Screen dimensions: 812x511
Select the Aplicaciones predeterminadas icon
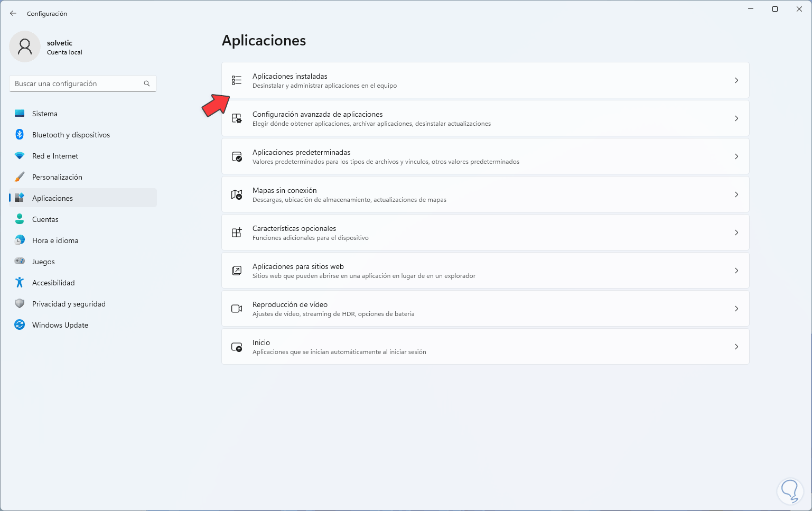pos(236,156)
